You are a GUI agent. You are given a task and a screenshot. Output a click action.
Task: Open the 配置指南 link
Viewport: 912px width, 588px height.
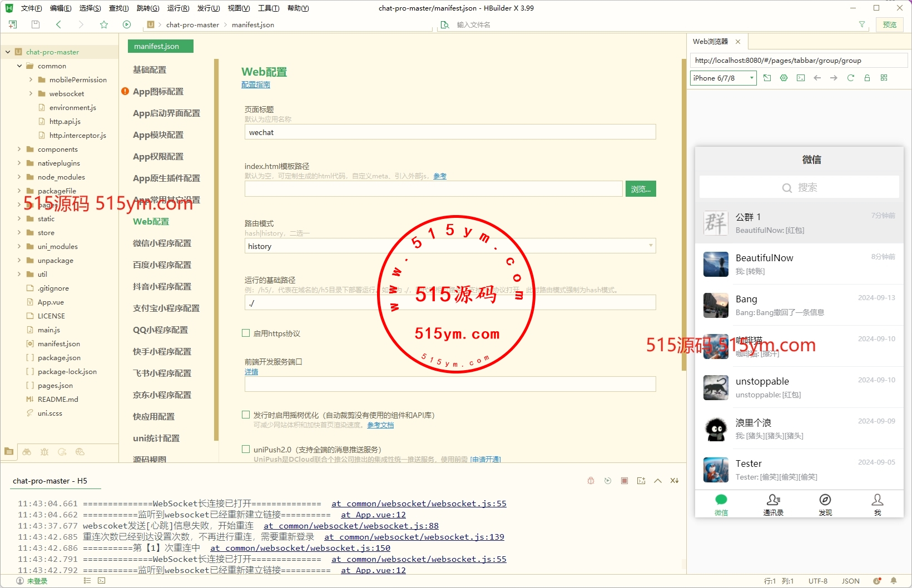(x=256, y=85)
